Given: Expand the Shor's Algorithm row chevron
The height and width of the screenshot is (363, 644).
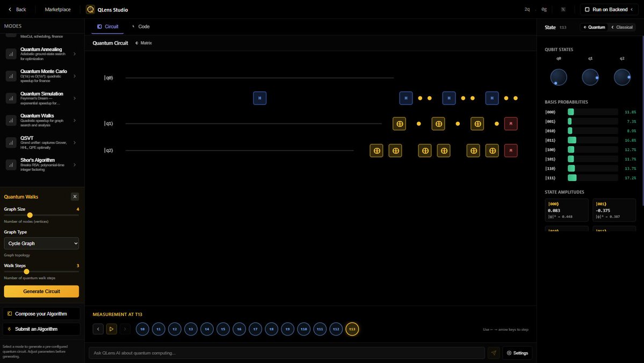Looking at the screenshot, I should 74,165.
